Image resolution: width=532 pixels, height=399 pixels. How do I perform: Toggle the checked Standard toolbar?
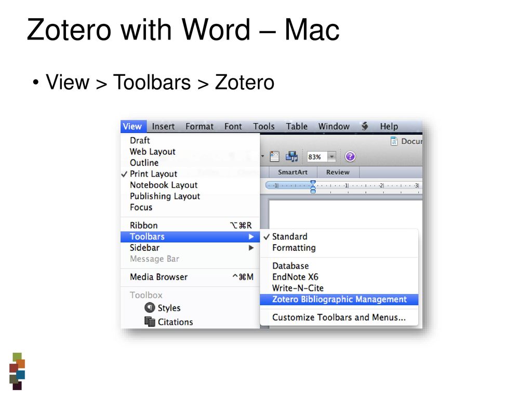pyautogui.click(x=339, y=237)
